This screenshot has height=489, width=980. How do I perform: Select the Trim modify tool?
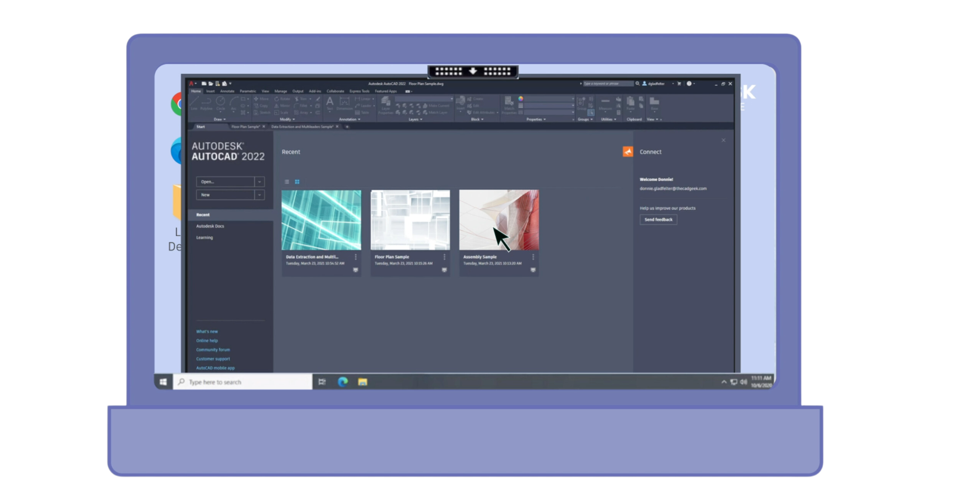(301, 99)
